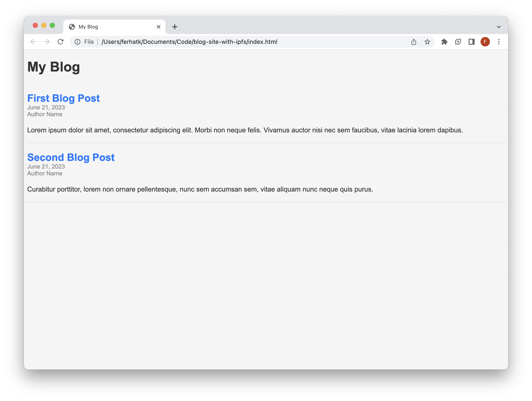Viewport: 532px width, 401px height.
Task: Toggle reader view or display mode
Action: [x=471, y=41]
